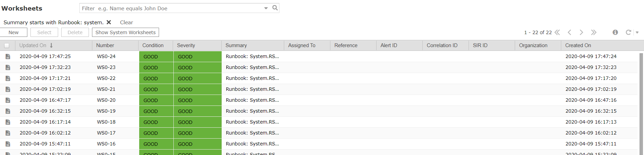Viewport: 644px width, 155px height.
Task: Click the New worksheet button
Action: click(x=14, y=32)
